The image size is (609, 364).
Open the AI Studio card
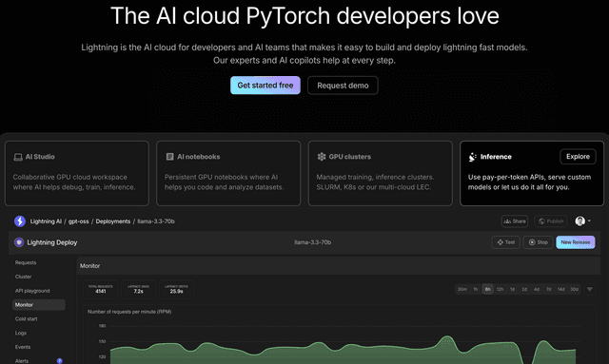[77, 173]
